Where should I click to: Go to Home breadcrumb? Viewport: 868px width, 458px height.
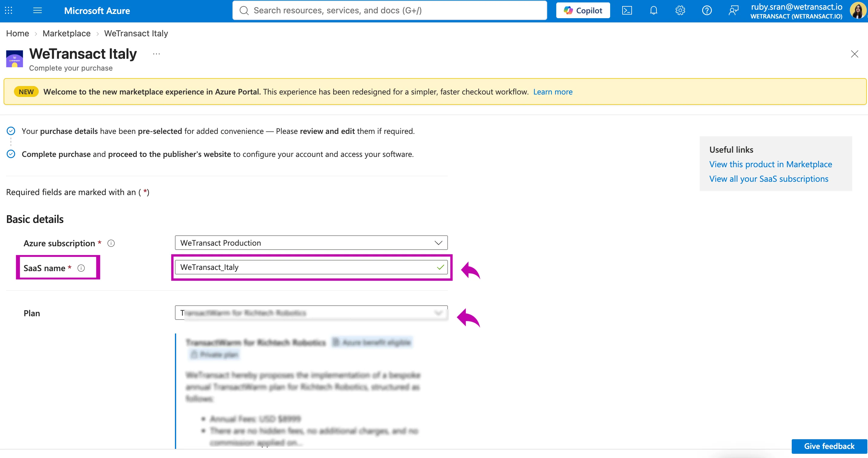point(18,33)
